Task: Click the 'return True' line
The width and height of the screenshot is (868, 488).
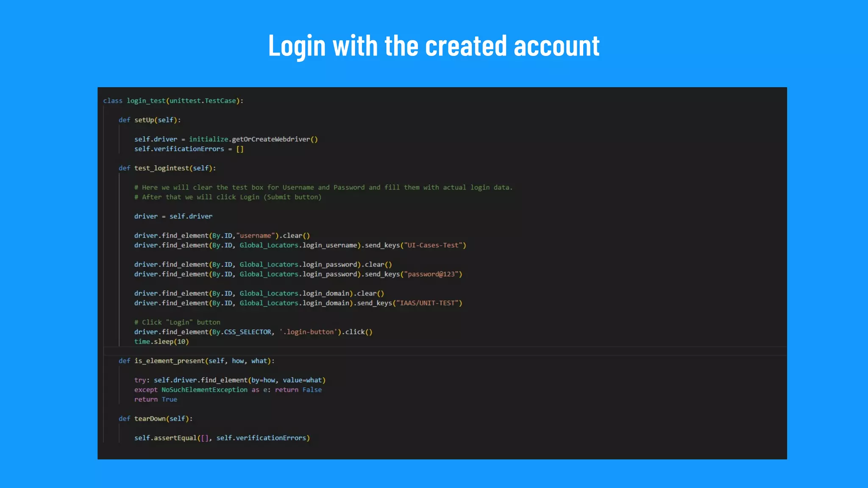Action: [x=156, y=399]
